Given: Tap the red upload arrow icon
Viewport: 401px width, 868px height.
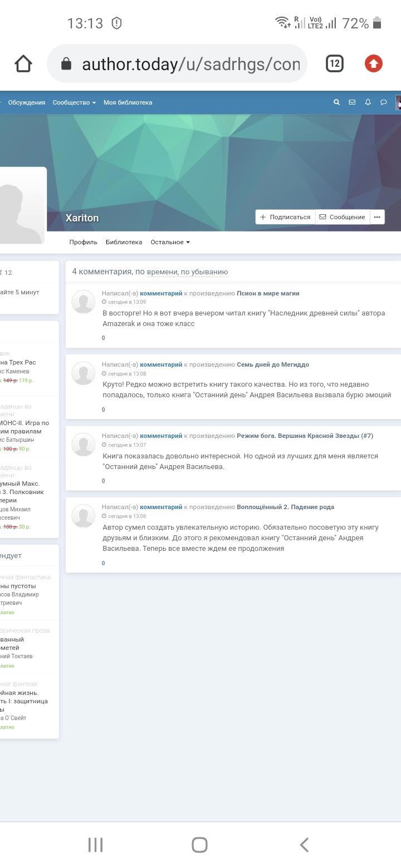Looking at the screenshot, I should [x=373, y=64].
